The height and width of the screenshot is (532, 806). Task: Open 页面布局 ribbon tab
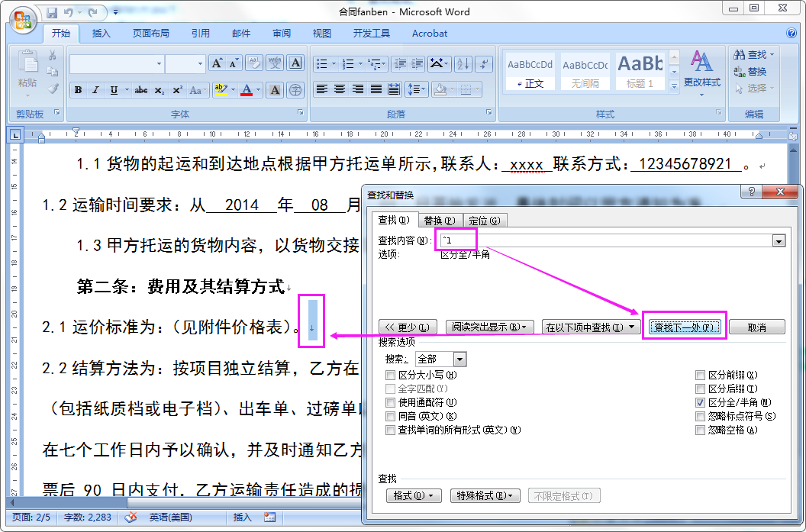click(150, 34)
